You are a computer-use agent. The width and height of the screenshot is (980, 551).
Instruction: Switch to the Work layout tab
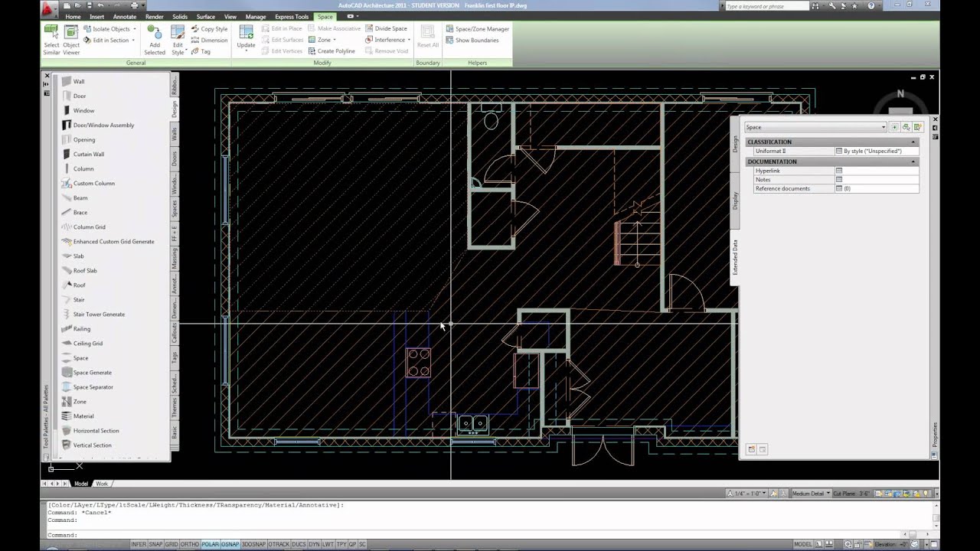(x=102, y=484)
